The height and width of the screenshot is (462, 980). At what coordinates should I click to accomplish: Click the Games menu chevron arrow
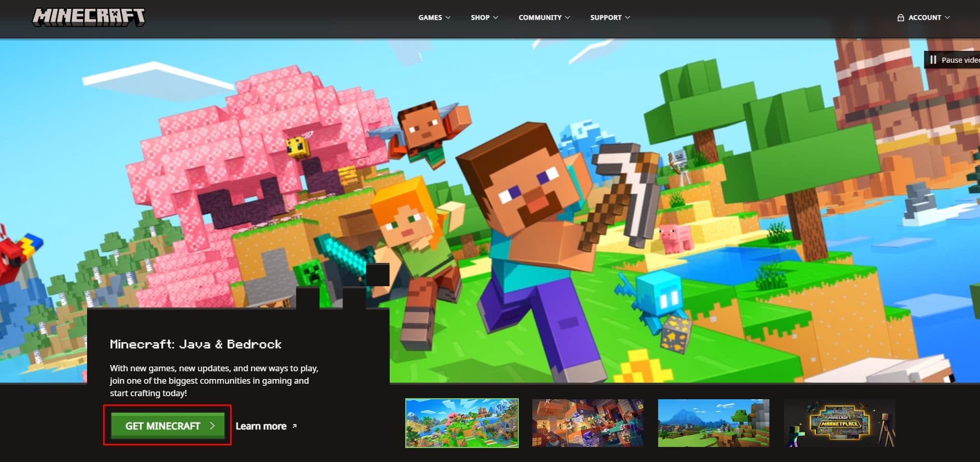coord(448,18)
